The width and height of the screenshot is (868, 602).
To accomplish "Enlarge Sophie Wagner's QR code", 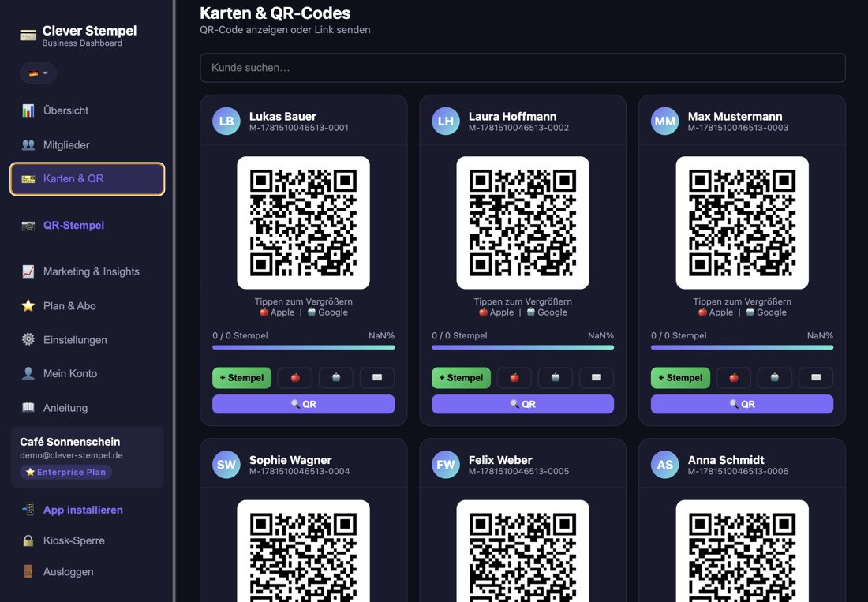I will [303, 551].
